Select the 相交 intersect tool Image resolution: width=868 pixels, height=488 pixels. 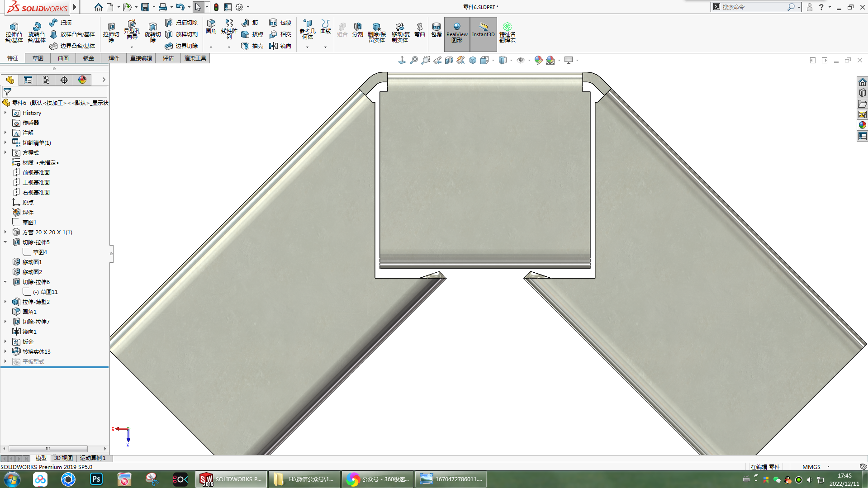pyautogui.click(x=280, y=34)
